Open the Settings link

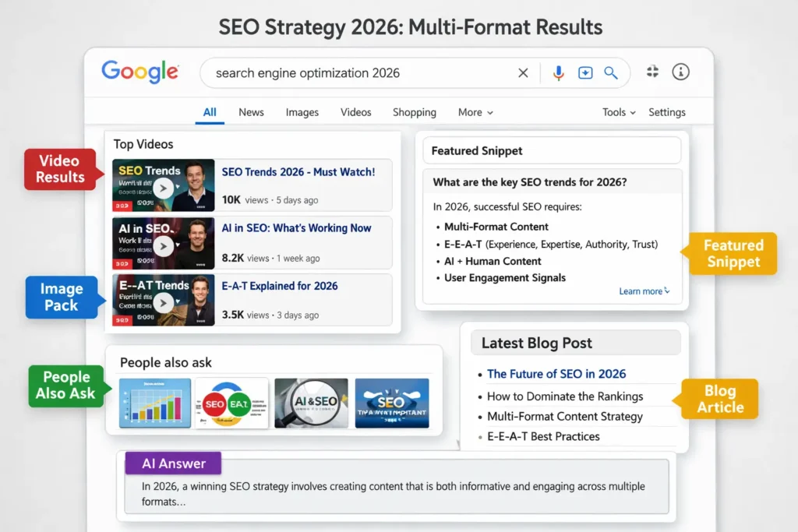[667, 112]
